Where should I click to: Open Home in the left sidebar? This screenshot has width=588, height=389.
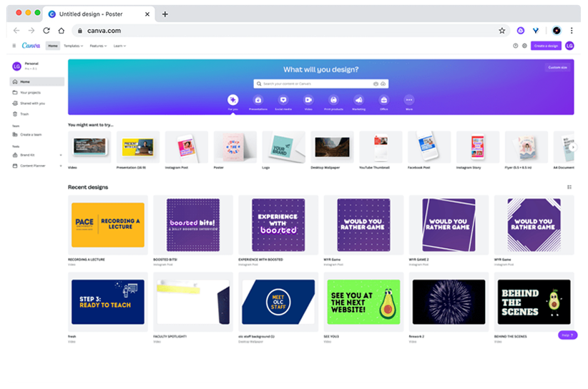click(x=36, y=82)
